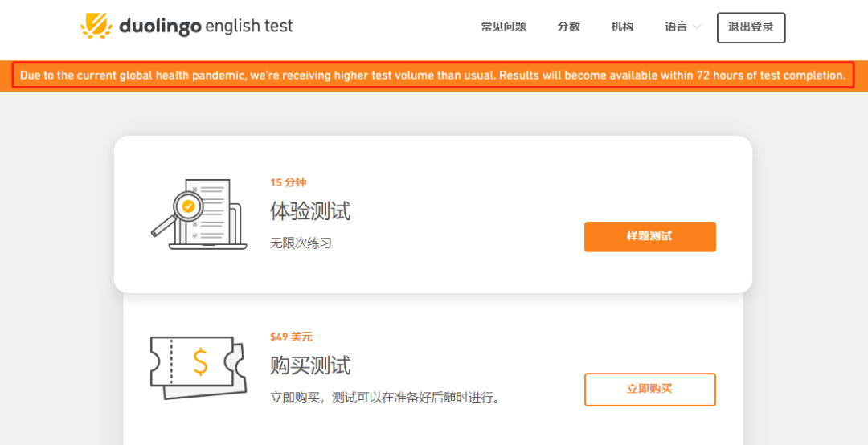Screen dimensions: 868x445
Task: Expand the language dropdown chevron
Action: (697, 27)
